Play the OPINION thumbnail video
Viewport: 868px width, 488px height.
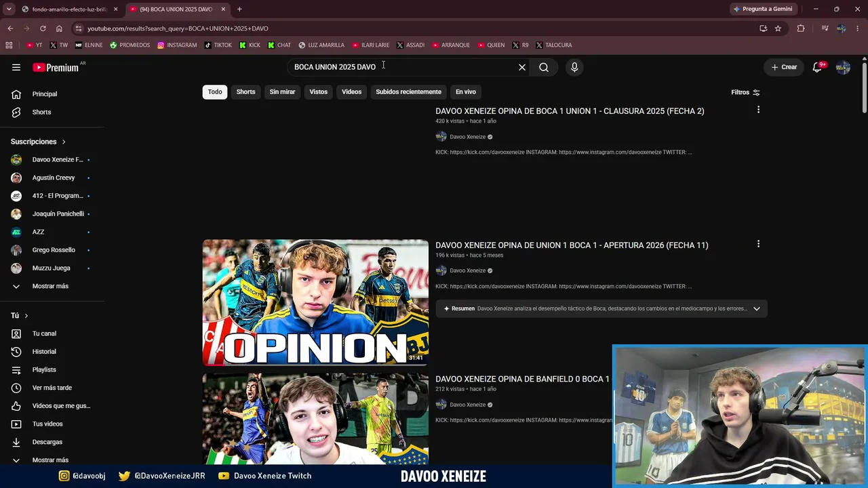(315, 302)
